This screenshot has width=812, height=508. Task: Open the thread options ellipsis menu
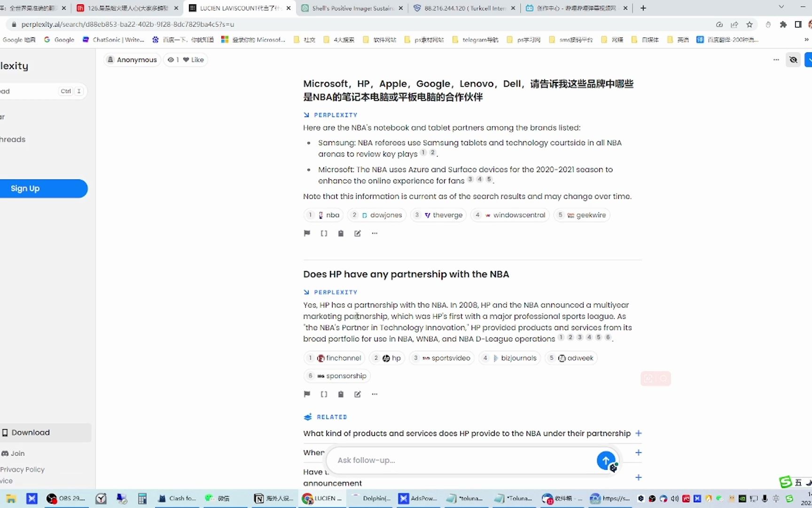[x=776, y=60]
